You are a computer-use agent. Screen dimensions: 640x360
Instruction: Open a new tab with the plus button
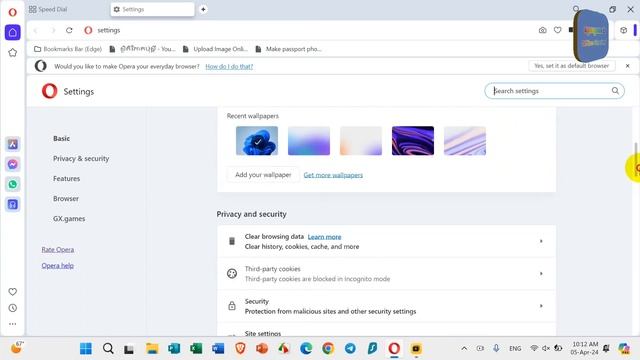203,9
